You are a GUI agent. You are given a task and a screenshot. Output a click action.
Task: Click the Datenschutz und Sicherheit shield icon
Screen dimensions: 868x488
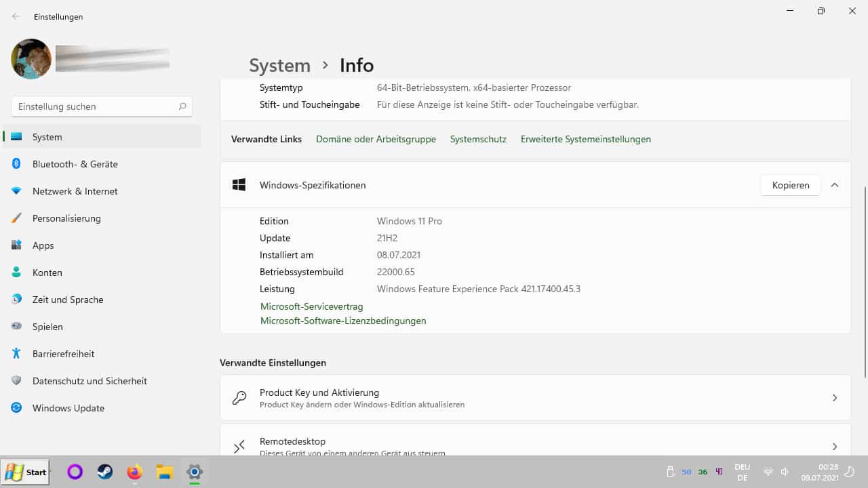(17, 381)
